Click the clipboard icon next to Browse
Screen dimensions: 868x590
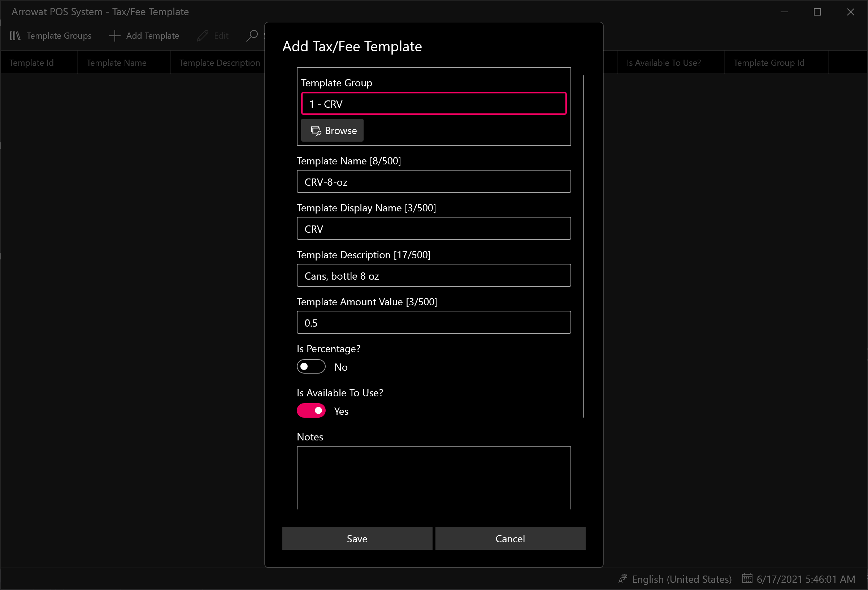(316, 130)
